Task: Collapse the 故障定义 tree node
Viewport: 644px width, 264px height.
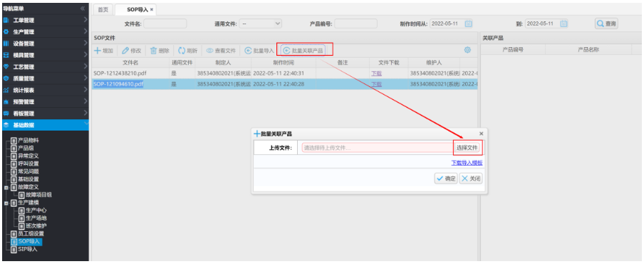Action: click(6, 187)
